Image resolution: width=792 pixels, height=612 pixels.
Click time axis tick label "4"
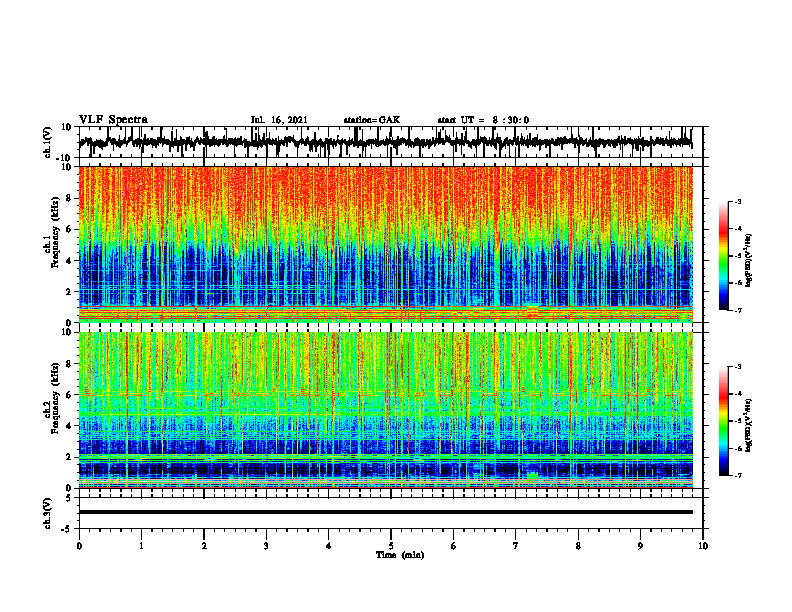pyautogui.click(x=329, y=546)
